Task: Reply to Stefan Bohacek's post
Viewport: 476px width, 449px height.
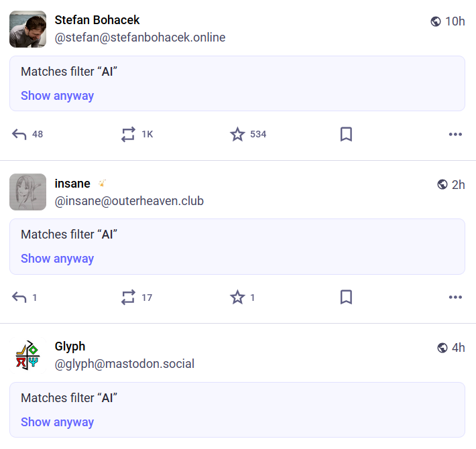Action: coord(19,134)
